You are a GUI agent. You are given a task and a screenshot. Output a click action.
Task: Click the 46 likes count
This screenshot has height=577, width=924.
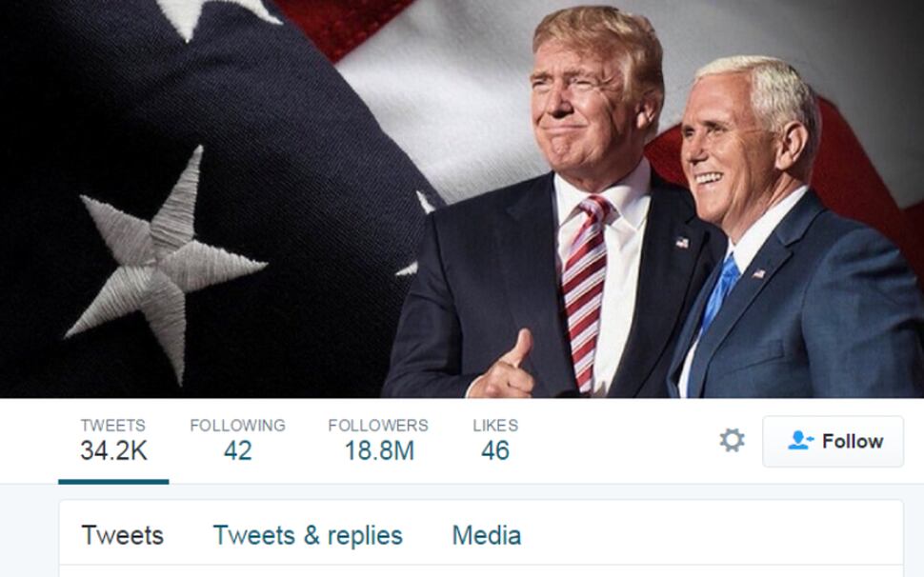coord(495,451)
